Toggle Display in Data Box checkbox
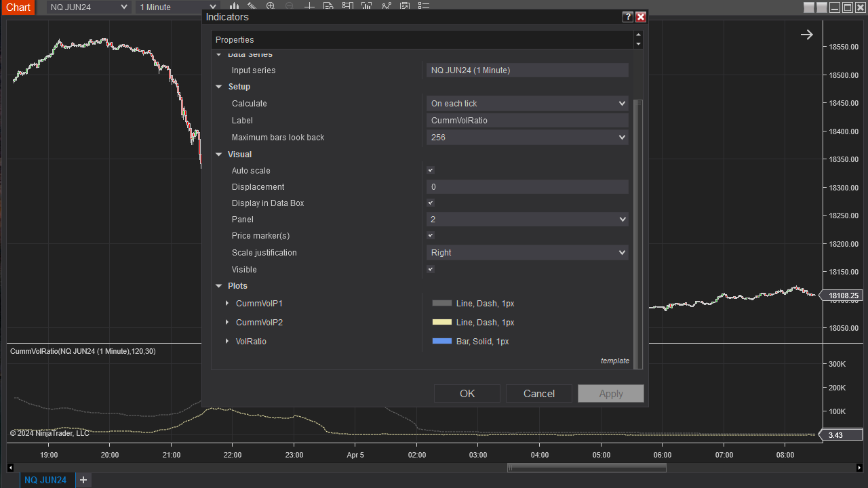868x488 pixels. point(431,203)
